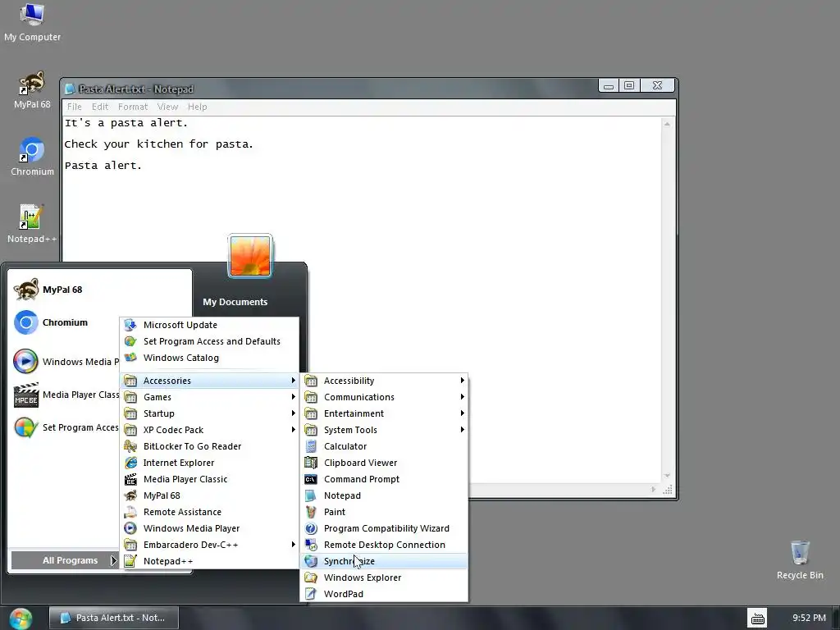The height and width of the screenshot is (630, 840).
Task: Open Calculator from the Accessories menu
Action: pos(384,446)
